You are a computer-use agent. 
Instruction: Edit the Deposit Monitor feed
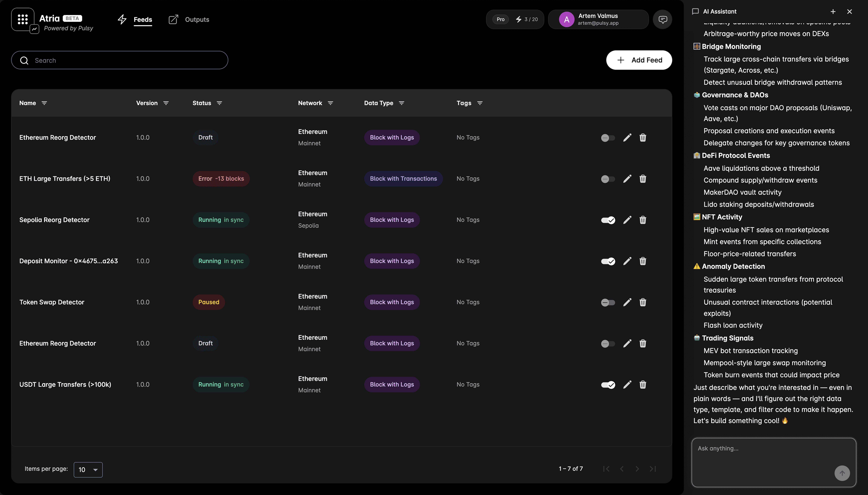627,261
